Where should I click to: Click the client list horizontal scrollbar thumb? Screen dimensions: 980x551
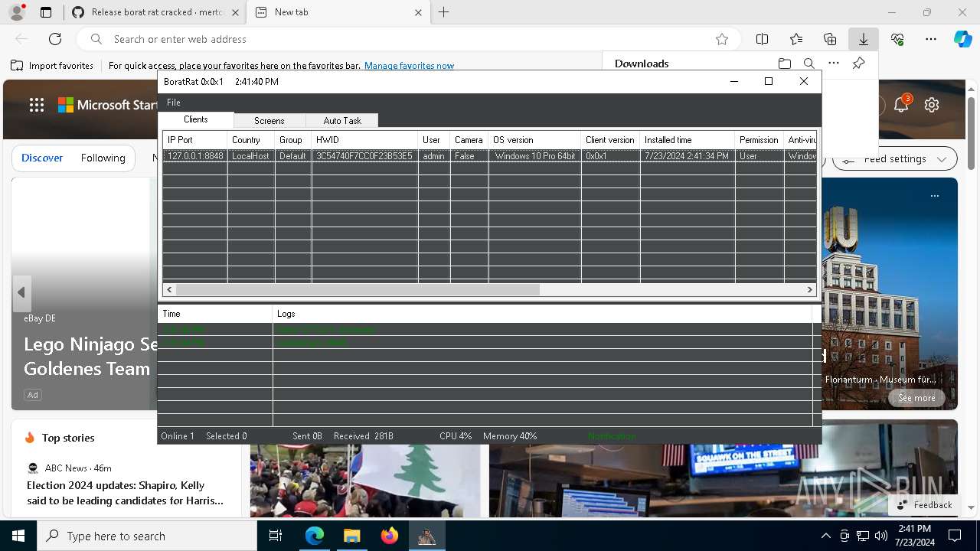coord(358,290)
